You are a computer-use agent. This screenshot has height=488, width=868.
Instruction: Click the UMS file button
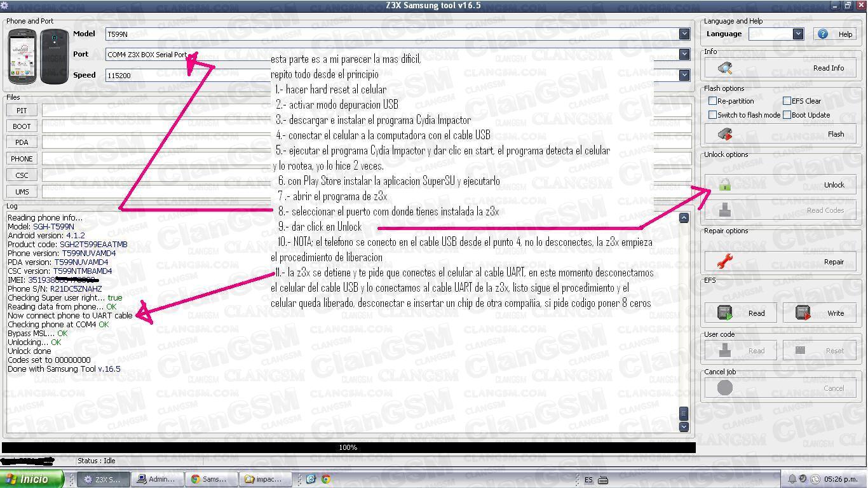[22, 192]
